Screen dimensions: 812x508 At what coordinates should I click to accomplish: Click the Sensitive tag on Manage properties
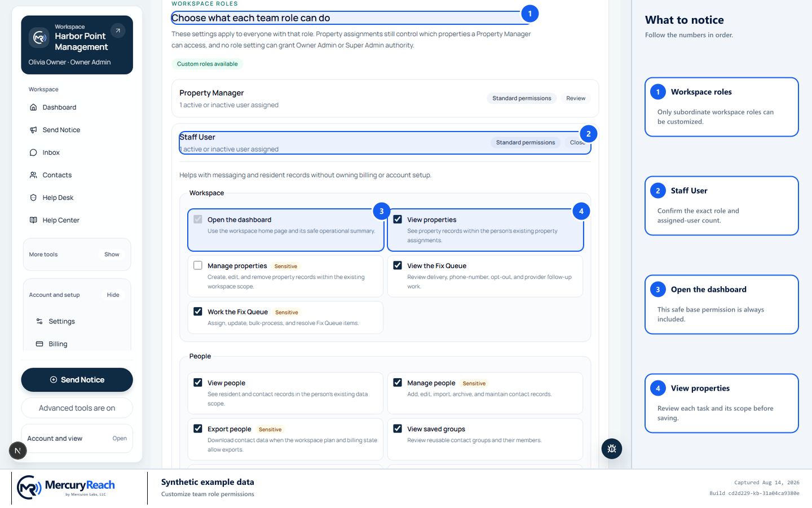click(x=286, y=266)
